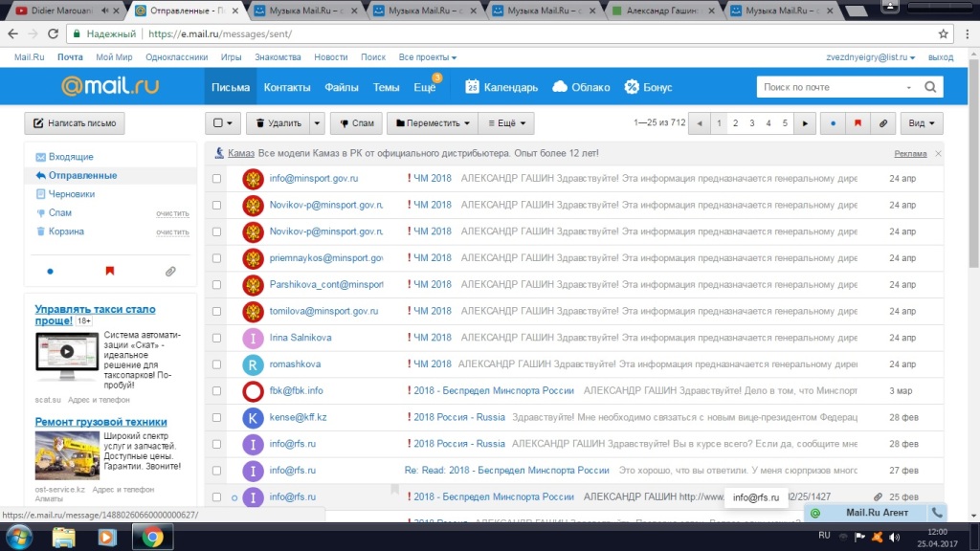This screenshot has width=980, height=551.
Task: Open the Контакты tab
Action: tap(287, 87)
